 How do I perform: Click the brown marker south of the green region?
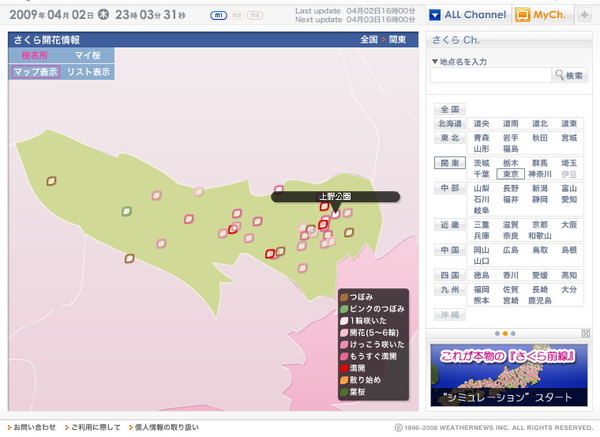coord(129,258)
